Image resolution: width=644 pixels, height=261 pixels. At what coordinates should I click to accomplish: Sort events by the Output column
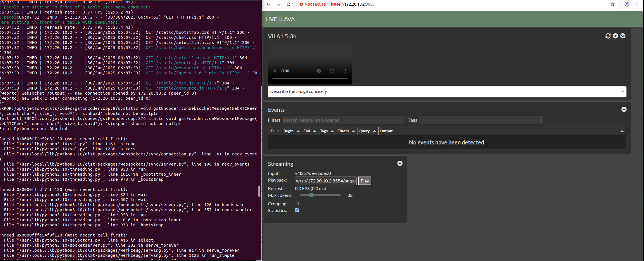[x=502, y=131]
